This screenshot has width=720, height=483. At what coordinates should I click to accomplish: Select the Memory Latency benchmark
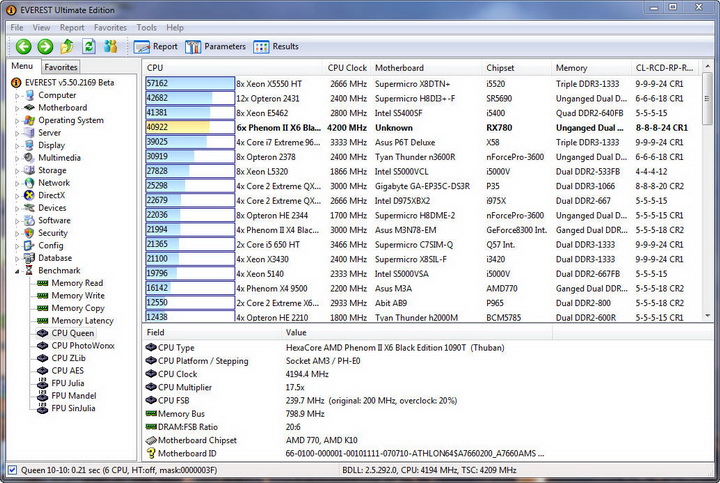coord(82,320)
